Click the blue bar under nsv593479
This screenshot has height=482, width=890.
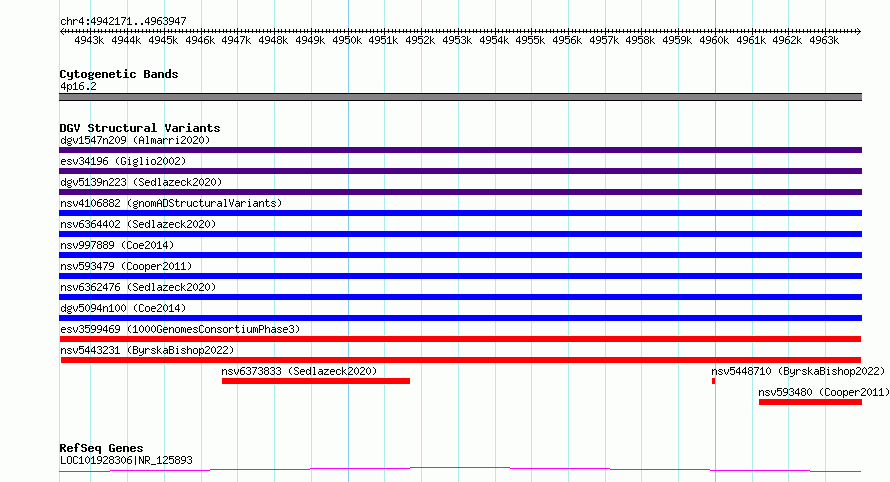[x=460, y=276]
